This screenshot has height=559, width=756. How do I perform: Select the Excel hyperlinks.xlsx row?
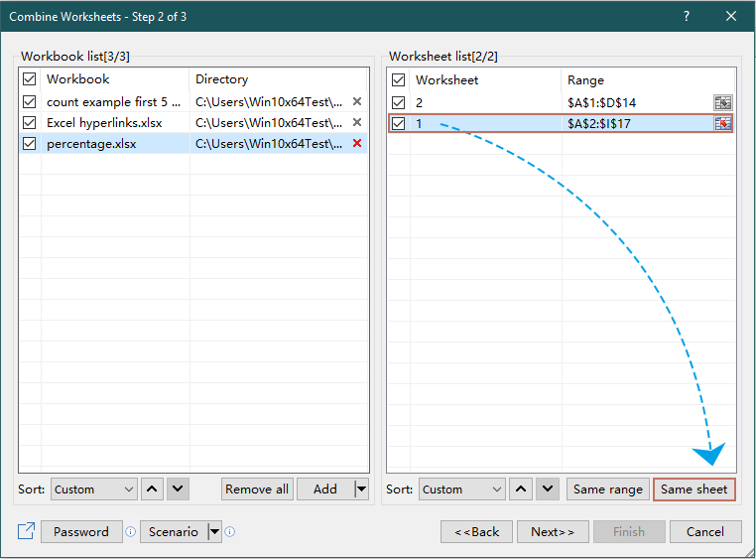tap(104, 123)
